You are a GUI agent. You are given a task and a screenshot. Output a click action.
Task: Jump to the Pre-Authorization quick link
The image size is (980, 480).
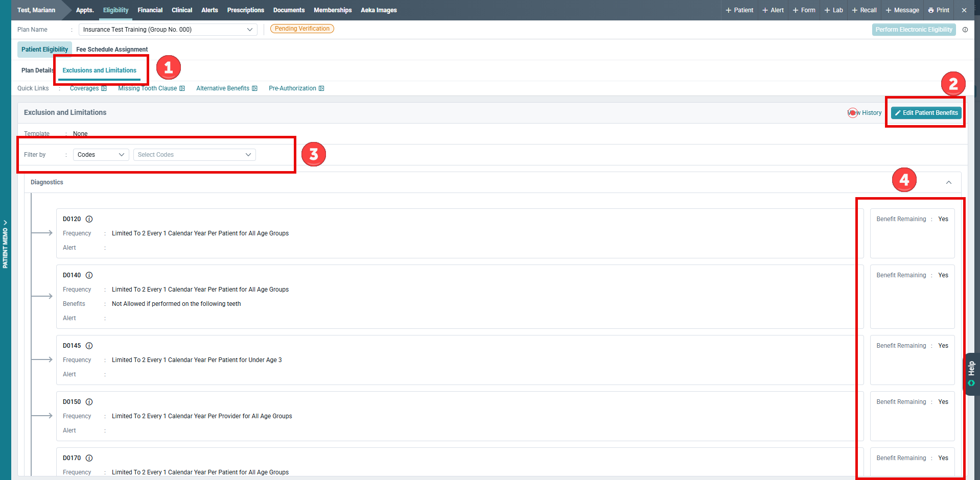coord(296,88)
